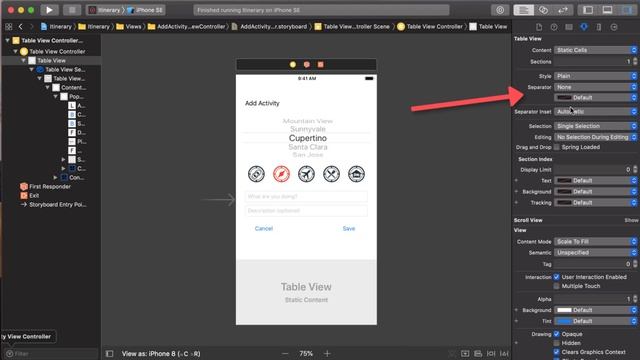This screenshot has width=640, height=360.
Task: Switch to the version editor
Action: click(562, 10)
